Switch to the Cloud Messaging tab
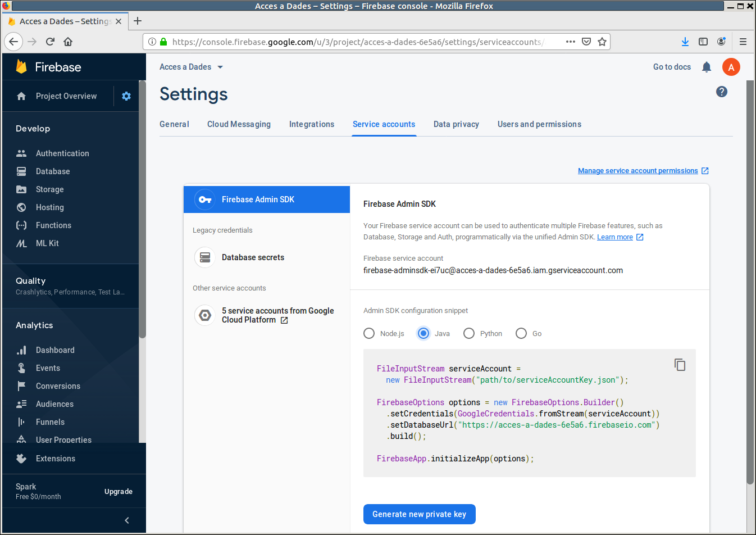This screenshot has width=756, height=535. [239, 124]
